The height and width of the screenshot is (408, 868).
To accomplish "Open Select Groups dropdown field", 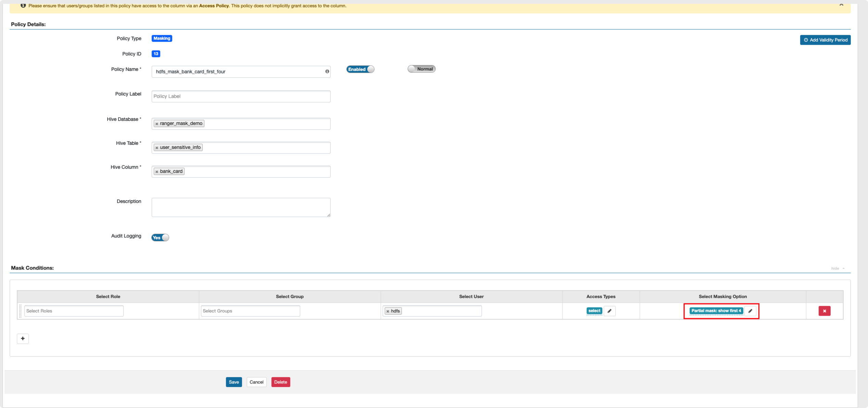I will (x=250, y=311).
